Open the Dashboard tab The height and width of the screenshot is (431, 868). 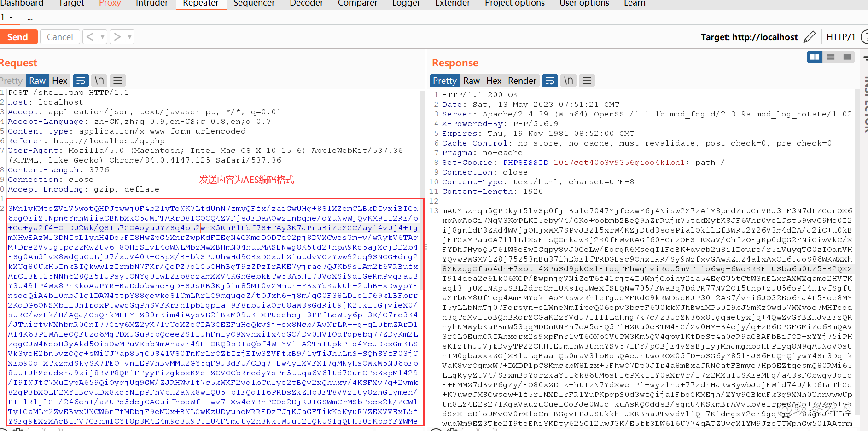(x=21, y=3)
